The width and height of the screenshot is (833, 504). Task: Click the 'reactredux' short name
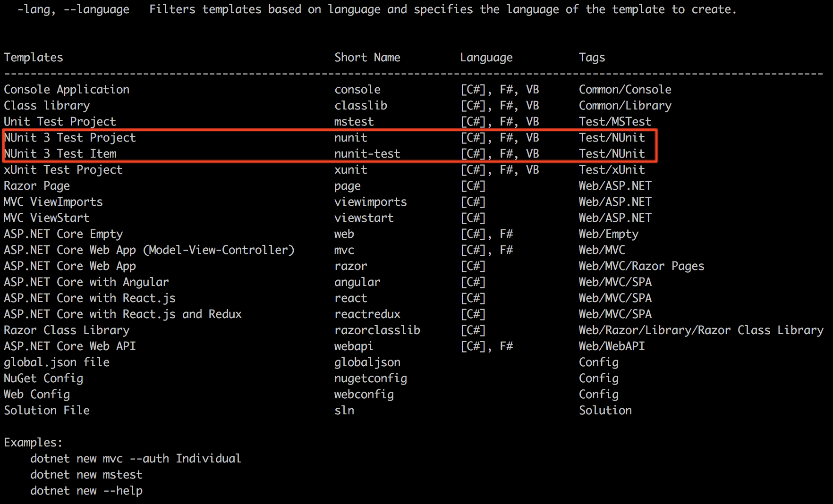point(367,314)
